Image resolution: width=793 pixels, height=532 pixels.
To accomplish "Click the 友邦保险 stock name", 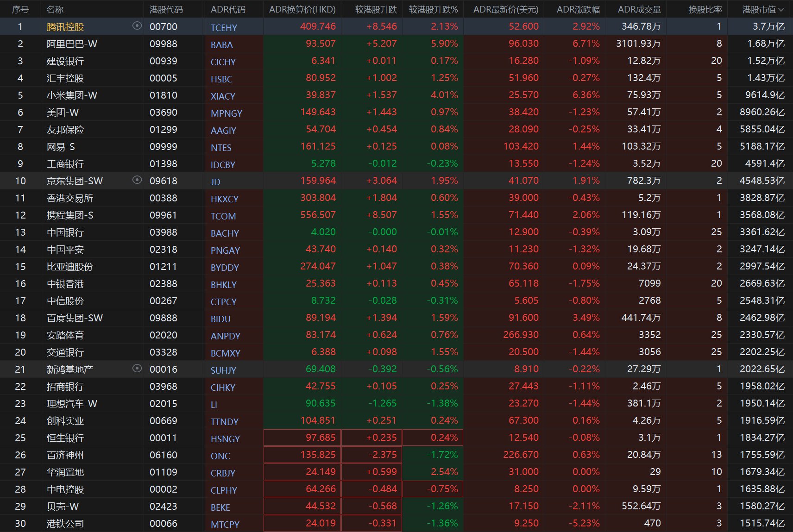I will 65,130.
